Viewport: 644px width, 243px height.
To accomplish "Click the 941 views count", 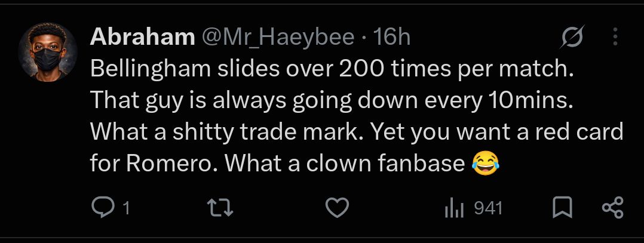I will [488, 209].
